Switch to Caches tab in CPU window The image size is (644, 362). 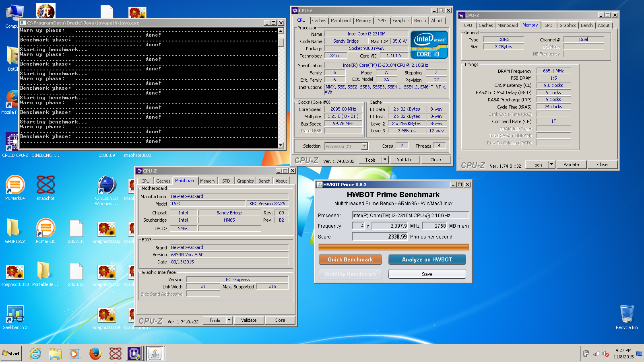(x=319, y=21)
